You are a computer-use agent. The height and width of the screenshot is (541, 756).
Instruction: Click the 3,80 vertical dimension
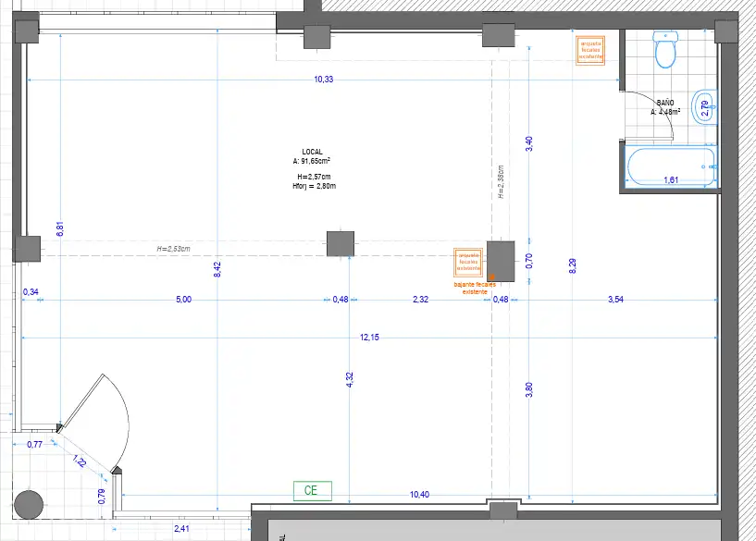(x=529, y=389)
